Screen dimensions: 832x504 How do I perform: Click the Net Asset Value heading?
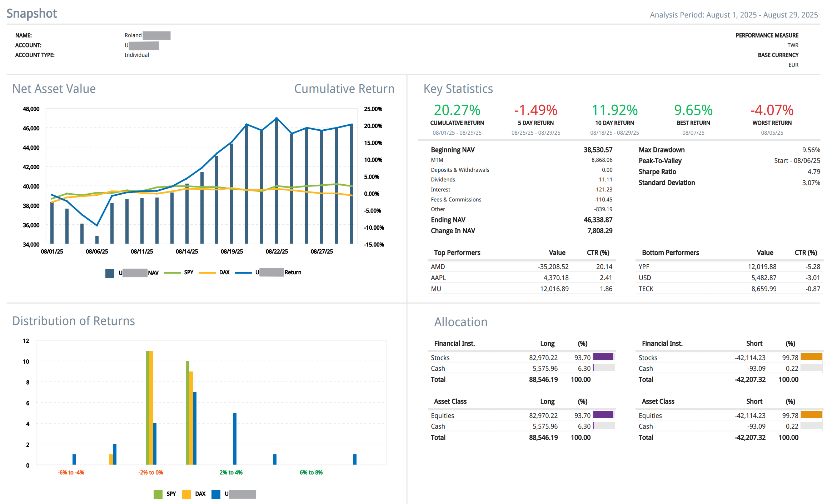tap(54, 89)
